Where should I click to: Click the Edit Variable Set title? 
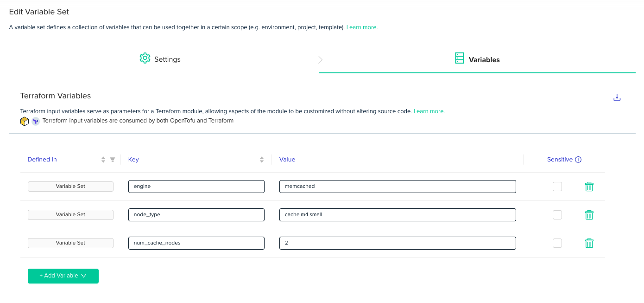click(39, 12)
